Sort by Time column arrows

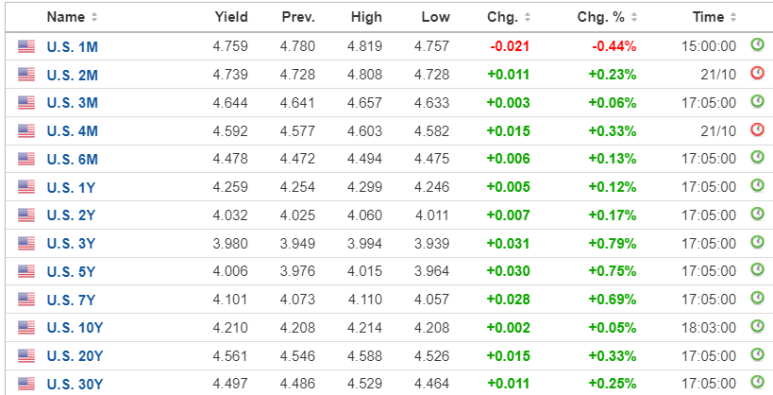coord(733,17)
